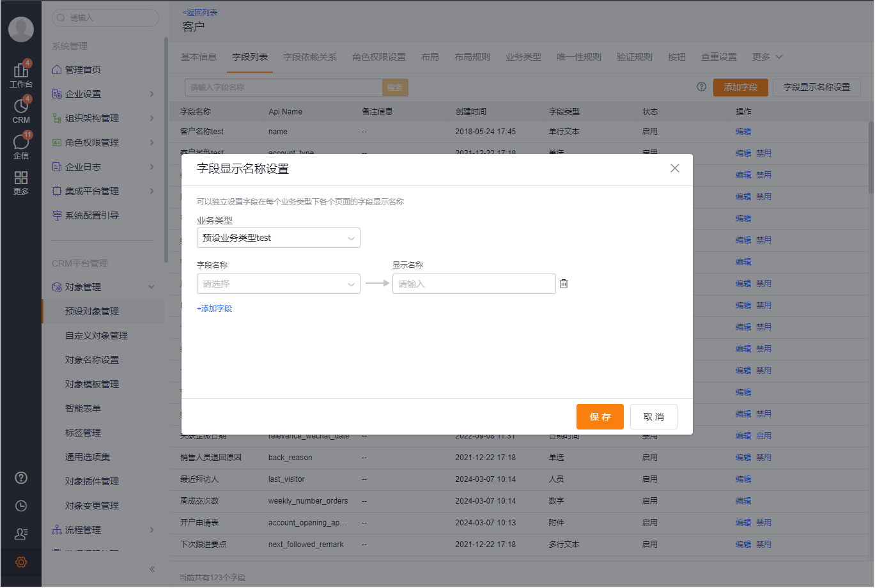Open the help question-mark icon near 添加字段
The width and height of the screenshot is (875, 588).
[702, 87]
